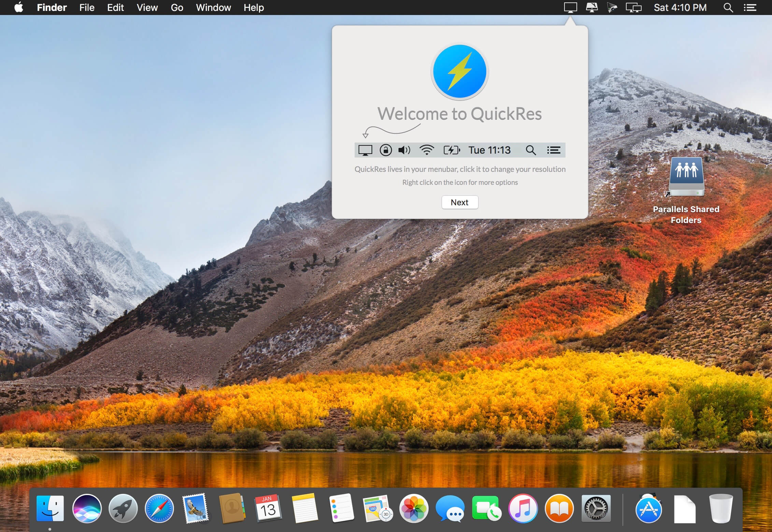The height and width of the screenshot is (532, 772).
Task: Open the Spotlight search magnifier
Action: pyautogui.click(x=728, y=8)
